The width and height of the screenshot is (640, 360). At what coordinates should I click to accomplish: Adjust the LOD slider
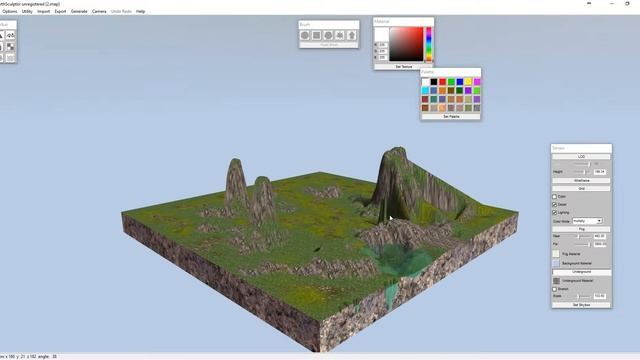tap(582, 164)
